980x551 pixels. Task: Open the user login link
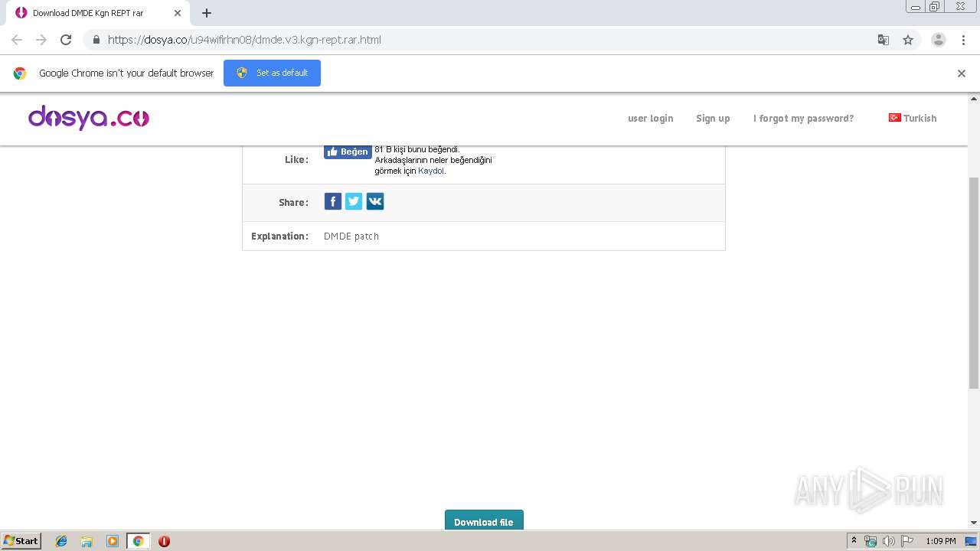click(x=651, y=118)
